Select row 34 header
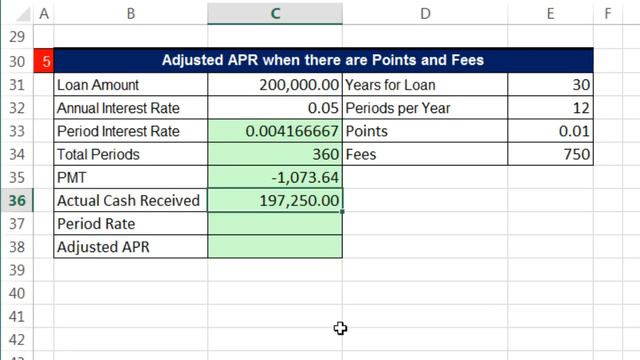This screenshot has height=360, width=640. [x=17, y=154]
